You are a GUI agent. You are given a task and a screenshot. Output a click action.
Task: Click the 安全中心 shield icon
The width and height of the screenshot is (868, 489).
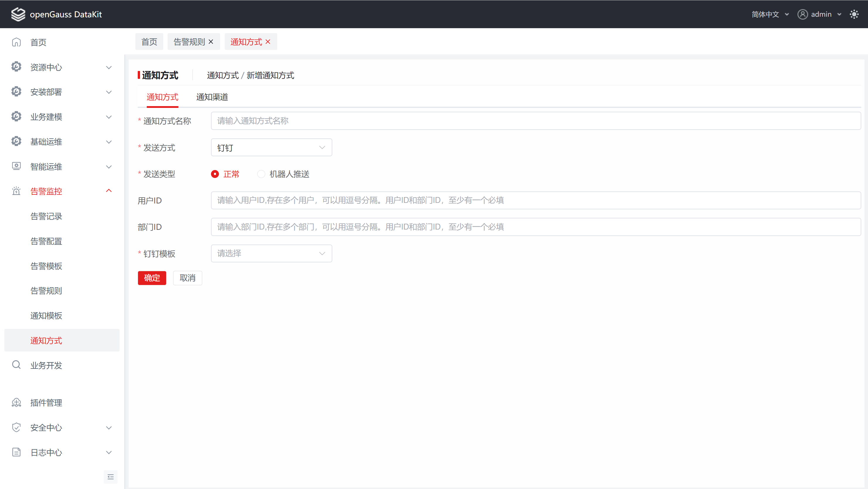tap(16, 427)
